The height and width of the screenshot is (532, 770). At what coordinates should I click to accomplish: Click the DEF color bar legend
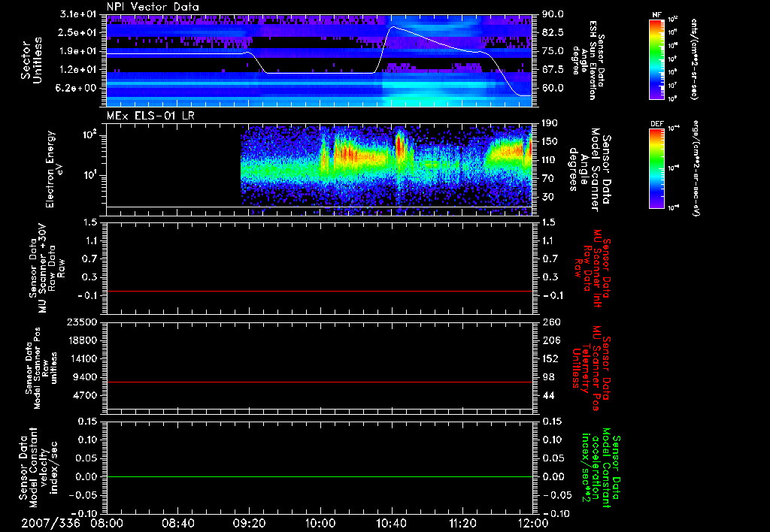click(656, 168)
